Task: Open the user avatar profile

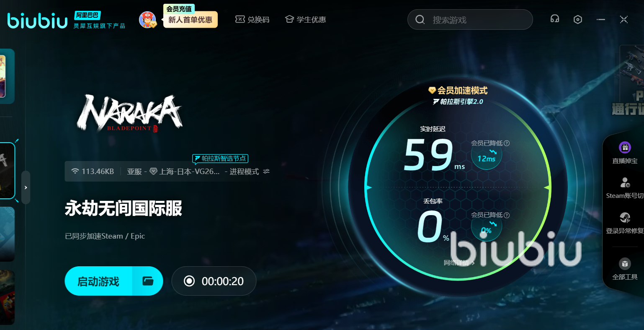Action: [147, 20]
